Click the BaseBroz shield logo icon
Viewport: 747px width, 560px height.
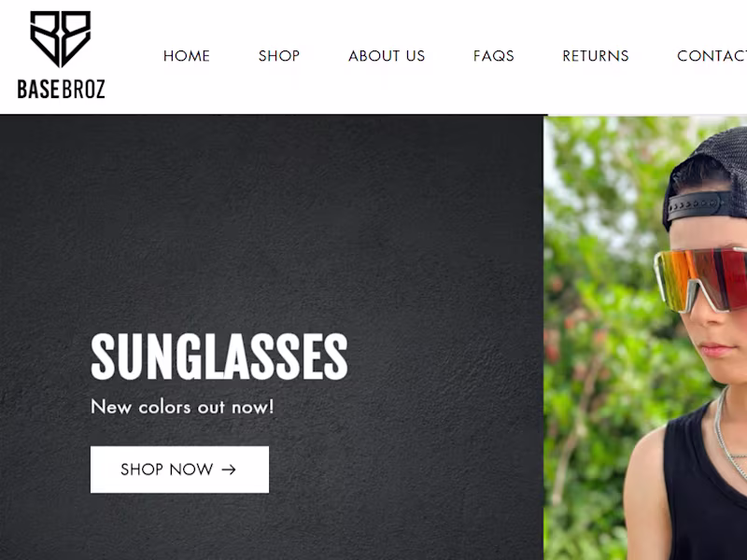click(61, 38)
